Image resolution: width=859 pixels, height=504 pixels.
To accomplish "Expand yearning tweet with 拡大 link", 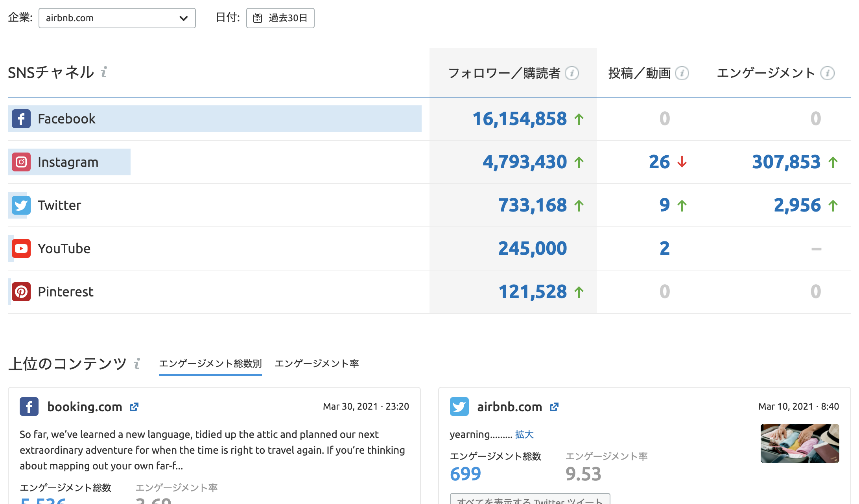I will [x=524, y=434].
